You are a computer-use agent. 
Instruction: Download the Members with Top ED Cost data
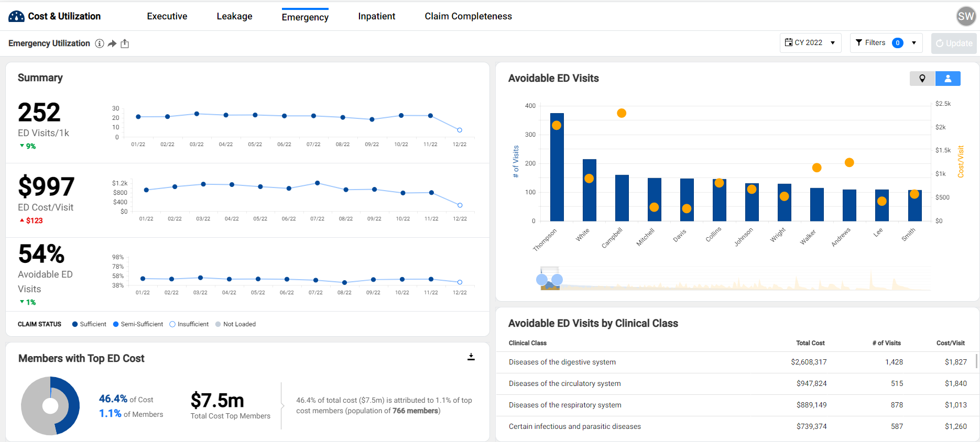click(x=471, y=357)
